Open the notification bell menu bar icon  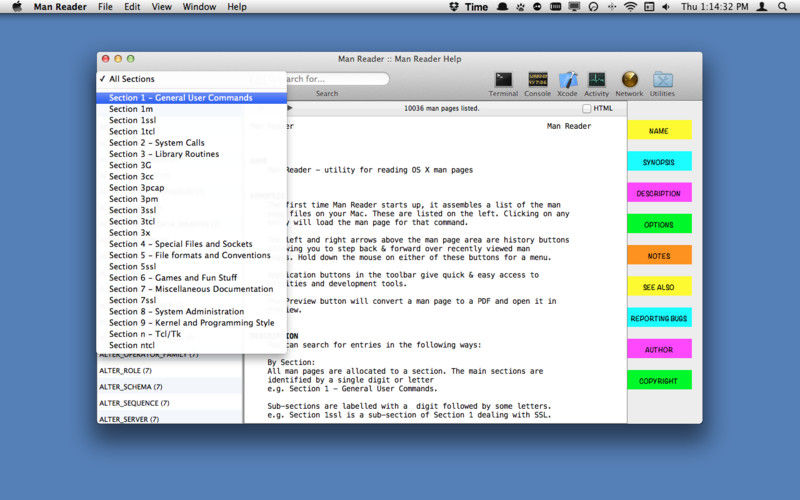(x=503, y=7)
